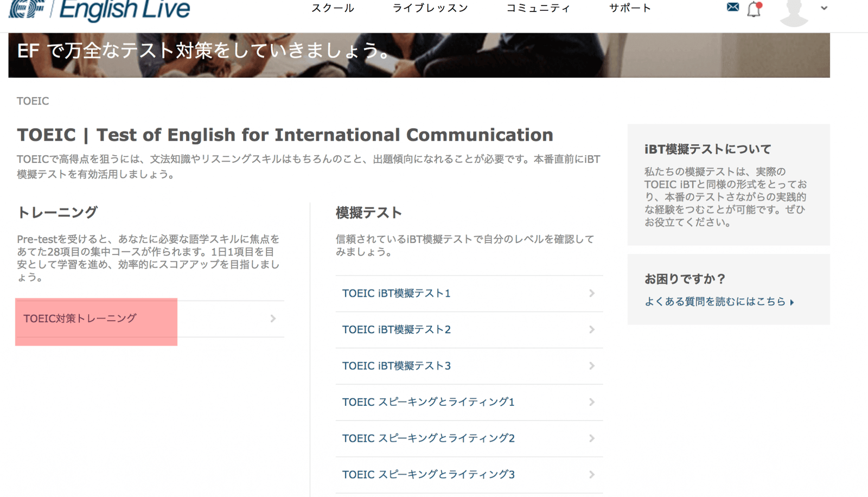Click the EF English Live logo
Screen dimensions: 868x497
pyautogui.click(x=100, y=10)
